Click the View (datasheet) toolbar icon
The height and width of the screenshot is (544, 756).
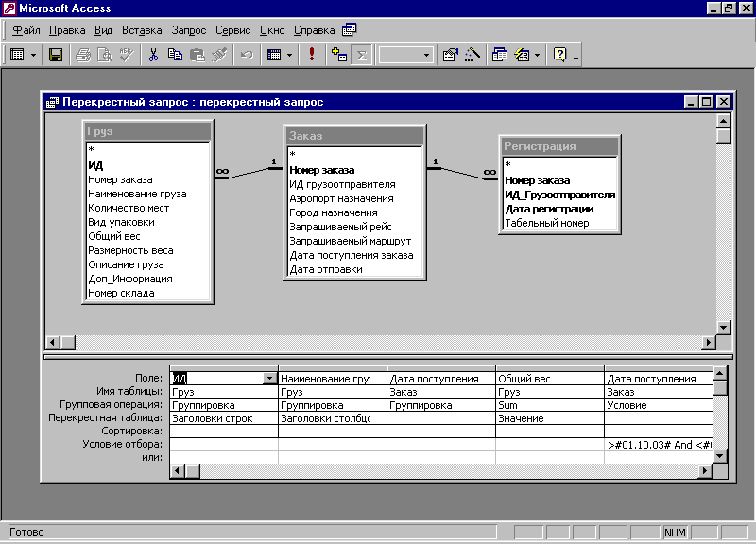click(x=17, y=55)
